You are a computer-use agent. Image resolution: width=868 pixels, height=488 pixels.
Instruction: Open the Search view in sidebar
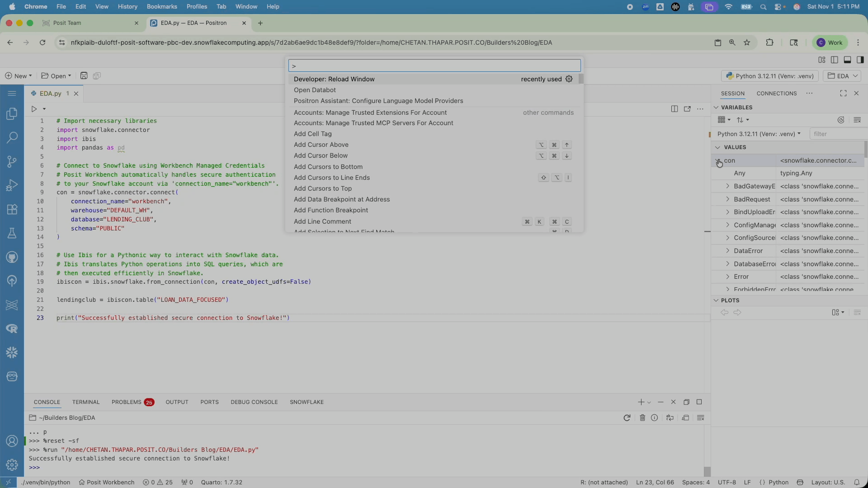[12, 137]
